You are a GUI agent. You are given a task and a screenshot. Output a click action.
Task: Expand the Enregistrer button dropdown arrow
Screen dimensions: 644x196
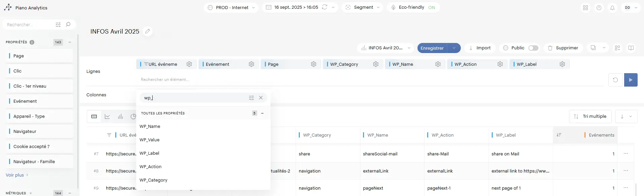click(x=454, y=48)
